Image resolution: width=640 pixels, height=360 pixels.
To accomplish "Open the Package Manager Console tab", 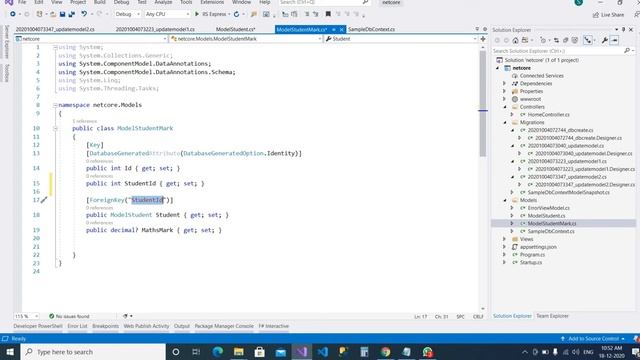I will coord(224,326).
